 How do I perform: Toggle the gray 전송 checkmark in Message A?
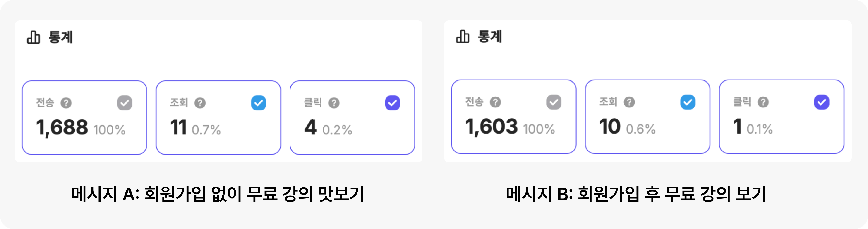125,103
